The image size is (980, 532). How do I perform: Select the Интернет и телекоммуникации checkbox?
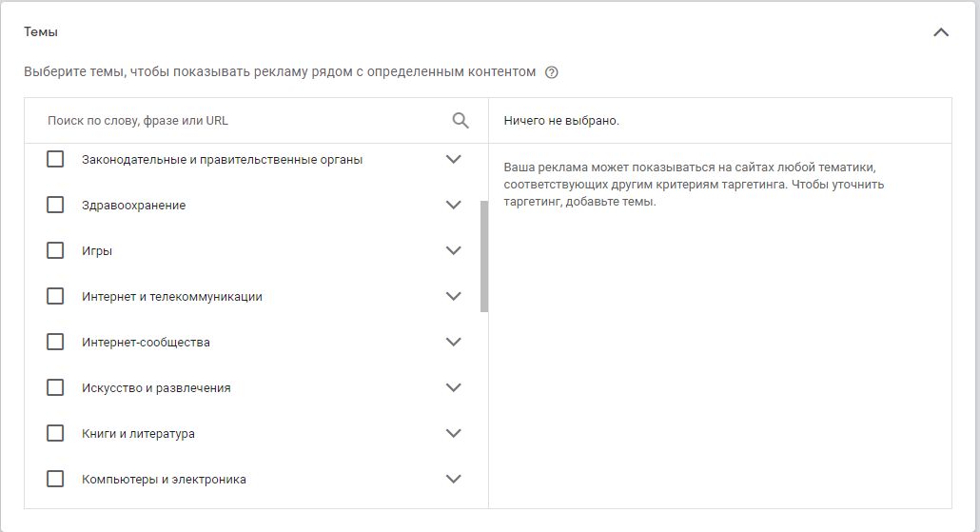[55, 296]
